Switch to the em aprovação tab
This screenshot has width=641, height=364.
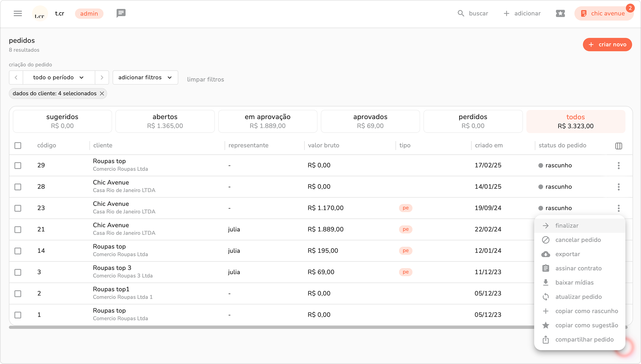(x=267, y=121)
